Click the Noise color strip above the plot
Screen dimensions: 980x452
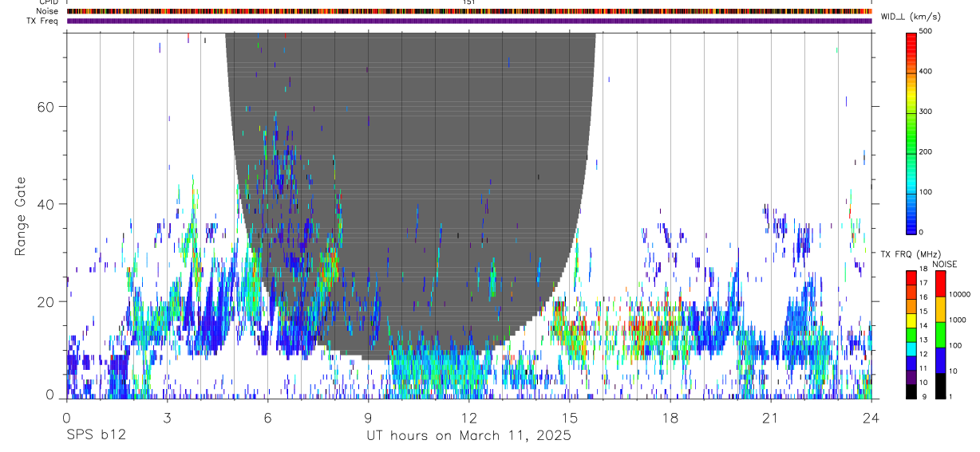[469, 11]
